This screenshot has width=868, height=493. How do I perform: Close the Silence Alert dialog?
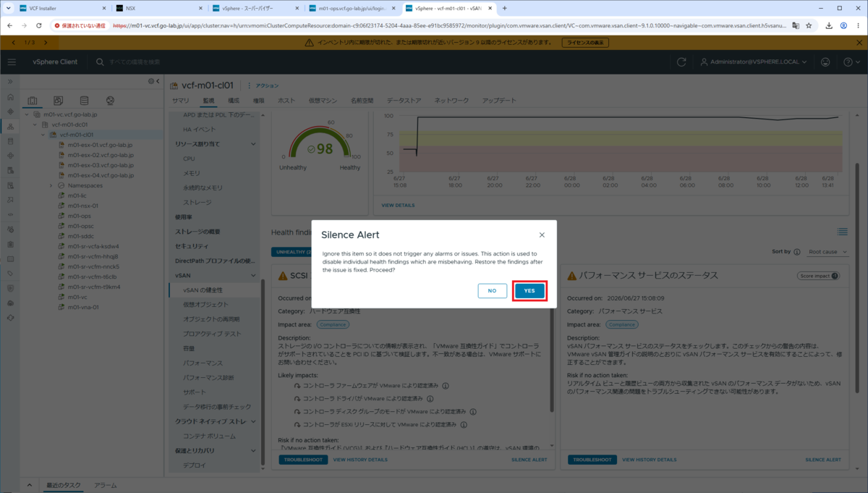(542, 235)
